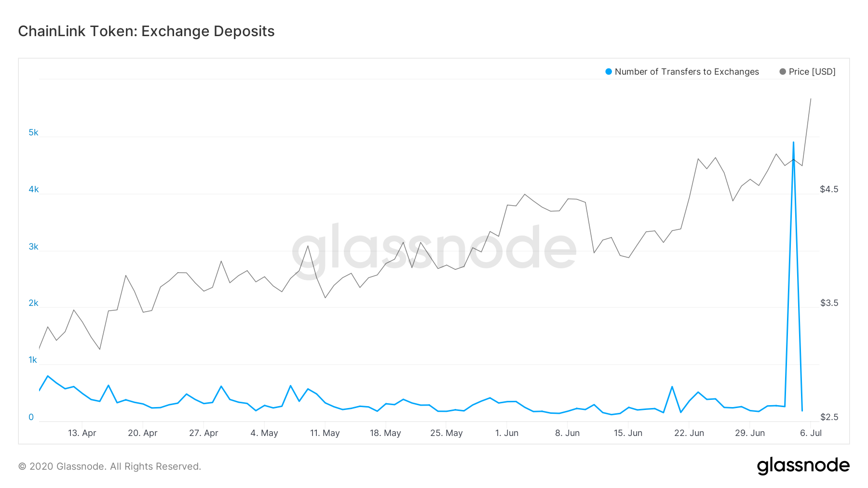Click the peak of the blue transfers spike
Screen dimensions: 868x488
click(x=793, y=143)
